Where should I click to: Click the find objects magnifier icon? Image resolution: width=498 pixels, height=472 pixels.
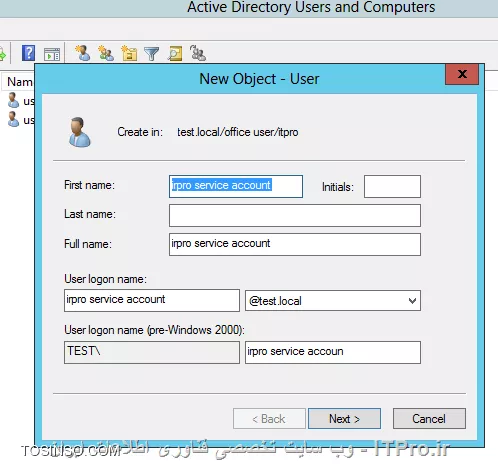175,53
